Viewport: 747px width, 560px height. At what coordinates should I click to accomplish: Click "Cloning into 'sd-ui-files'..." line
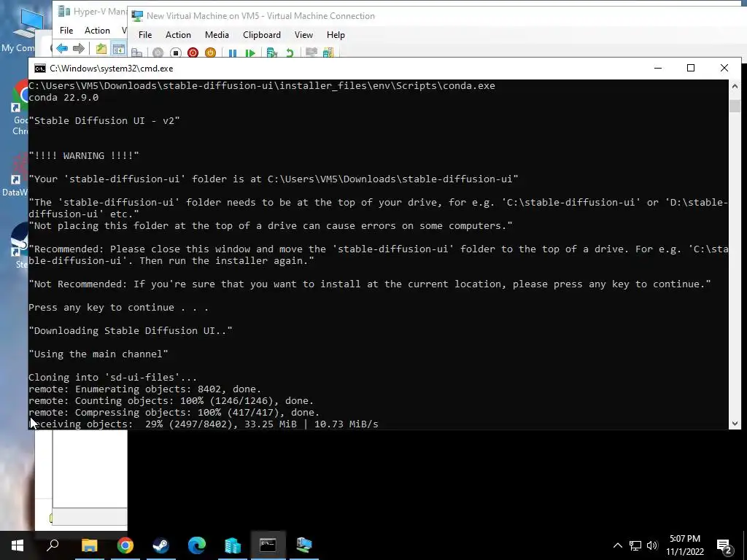click(x=112, y=377)
